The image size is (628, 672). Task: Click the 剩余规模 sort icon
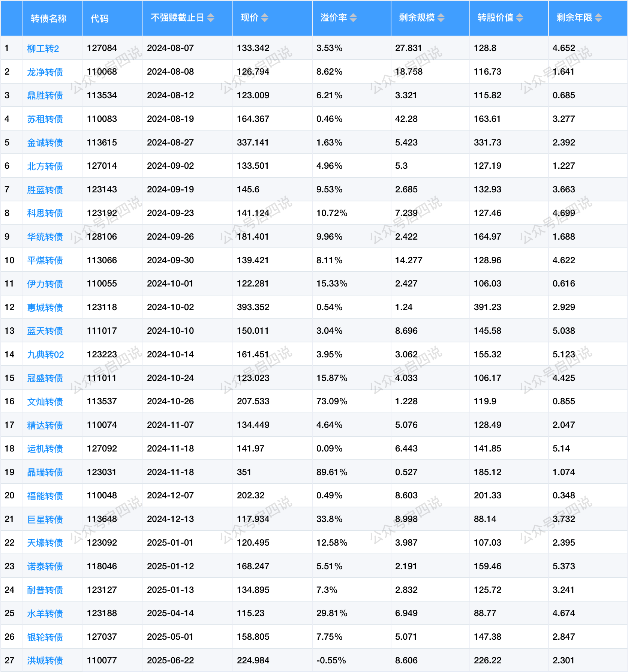441,18
